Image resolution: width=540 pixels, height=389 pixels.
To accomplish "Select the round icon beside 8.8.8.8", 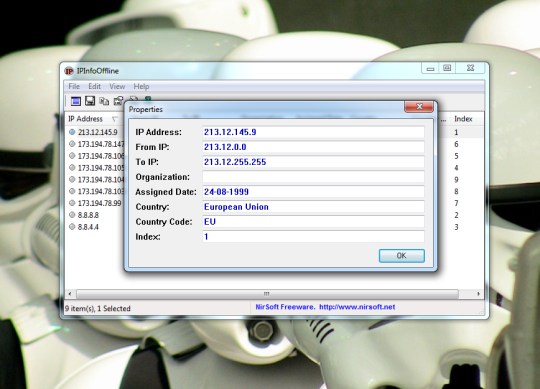I will pos(72,215).
